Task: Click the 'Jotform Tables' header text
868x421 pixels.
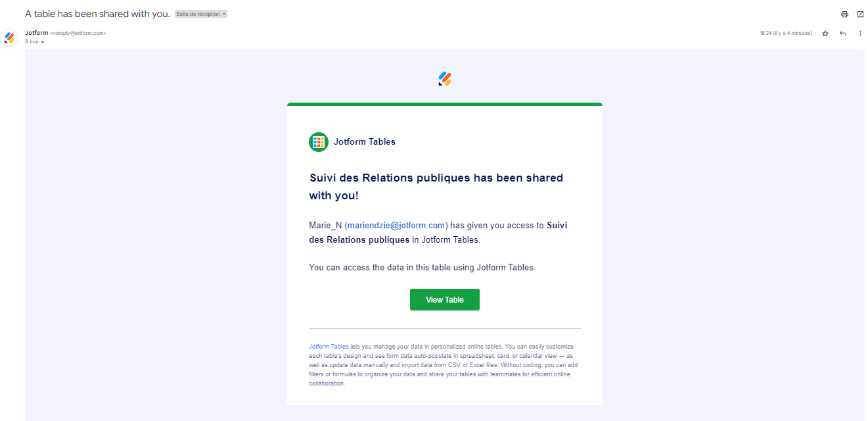Action: [x=364, y=141]
